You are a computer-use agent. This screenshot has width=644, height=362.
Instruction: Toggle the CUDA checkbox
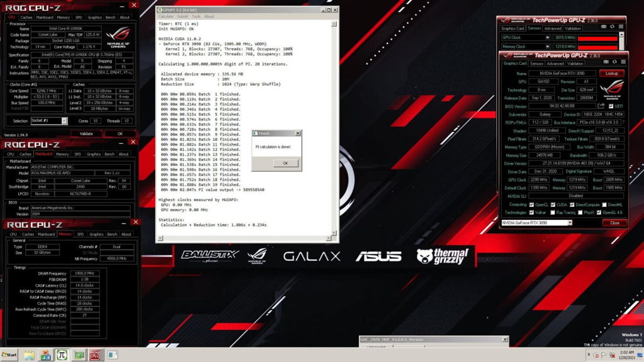(x=553, y=204)
